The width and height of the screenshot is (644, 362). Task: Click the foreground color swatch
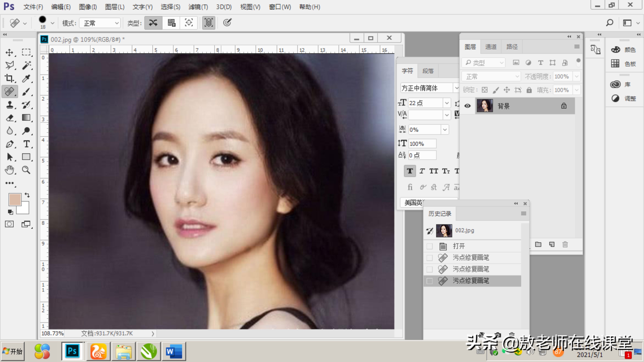(14, 199)
